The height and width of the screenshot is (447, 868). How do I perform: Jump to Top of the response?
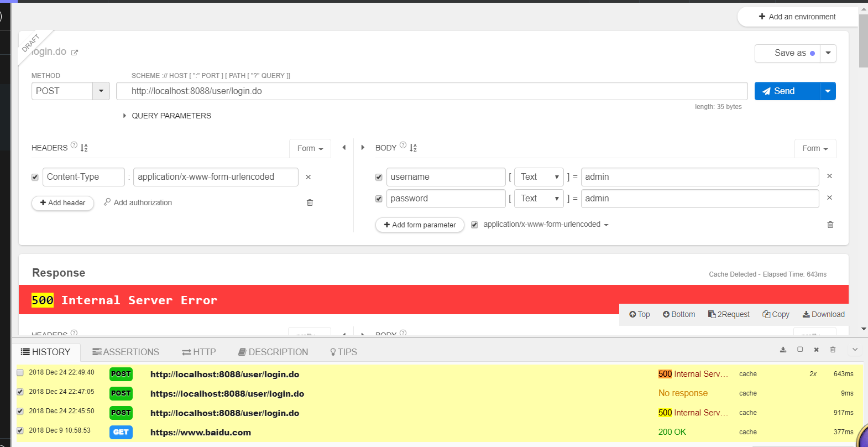(x=639, y=314)
